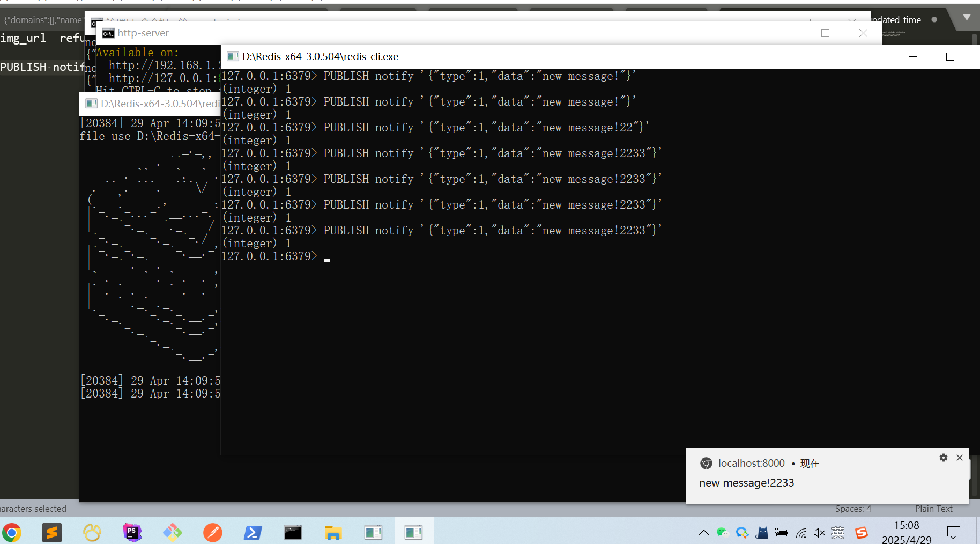The height and width of the screenshot is (544, 980).
Task: Click the Snipaste icon in system tray
Action: [862, 533]
